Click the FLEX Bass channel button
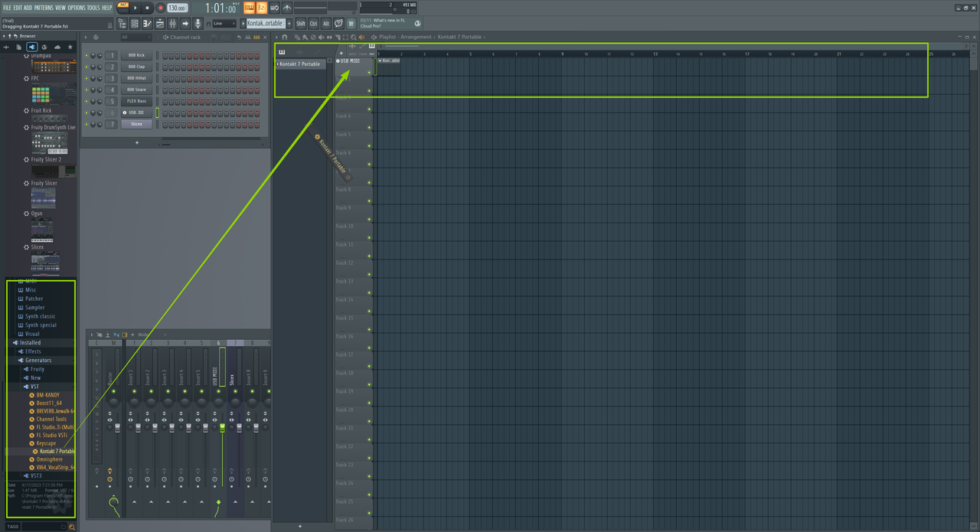The width and height of the screenshot is (980, 532). click(136, 101)
